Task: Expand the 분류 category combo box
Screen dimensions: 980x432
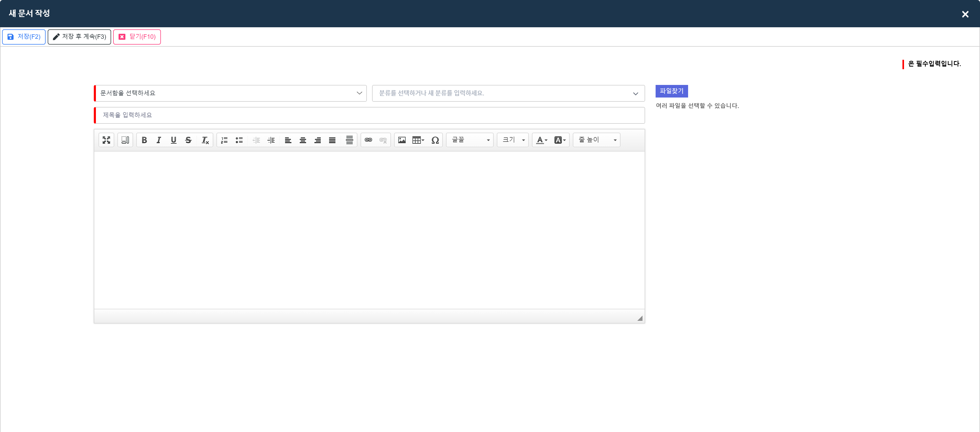Action: point(508,93)
